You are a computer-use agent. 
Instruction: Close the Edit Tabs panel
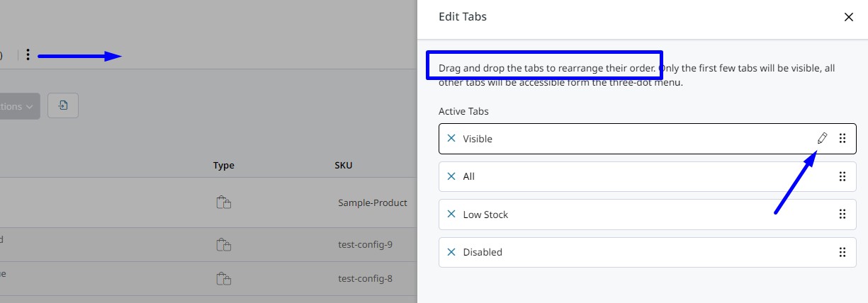pos(848,17)
